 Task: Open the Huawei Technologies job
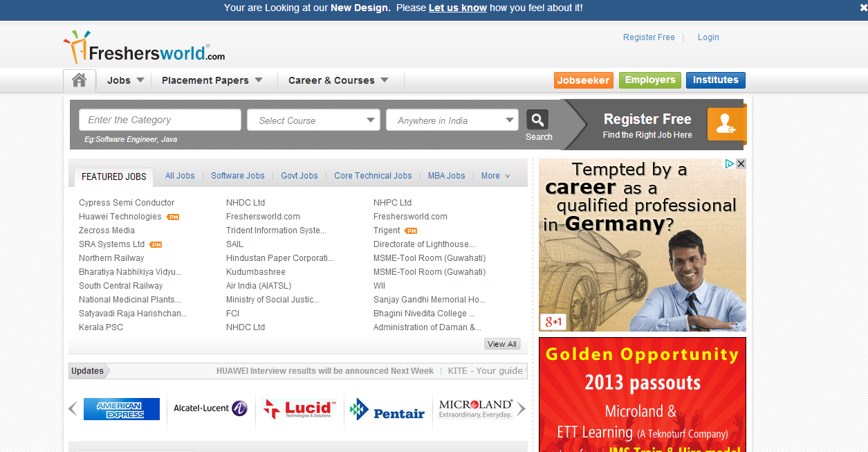point(120,217)
